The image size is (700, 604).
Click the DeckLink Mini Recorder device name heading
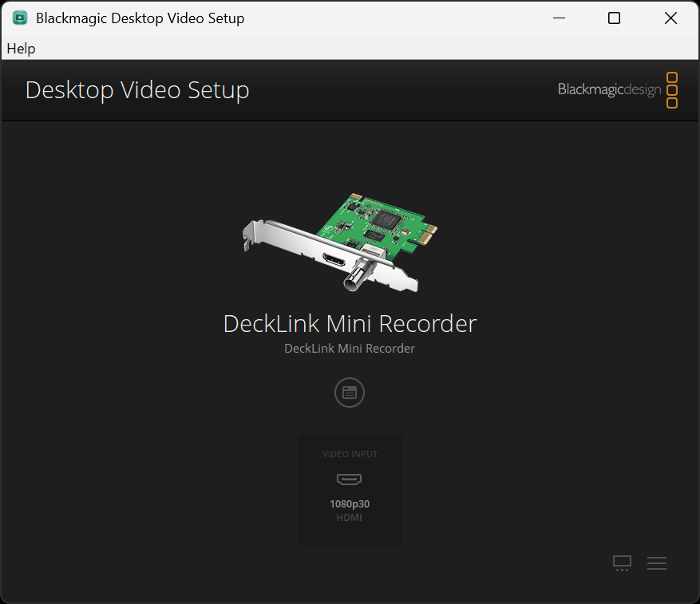(349, 324)
